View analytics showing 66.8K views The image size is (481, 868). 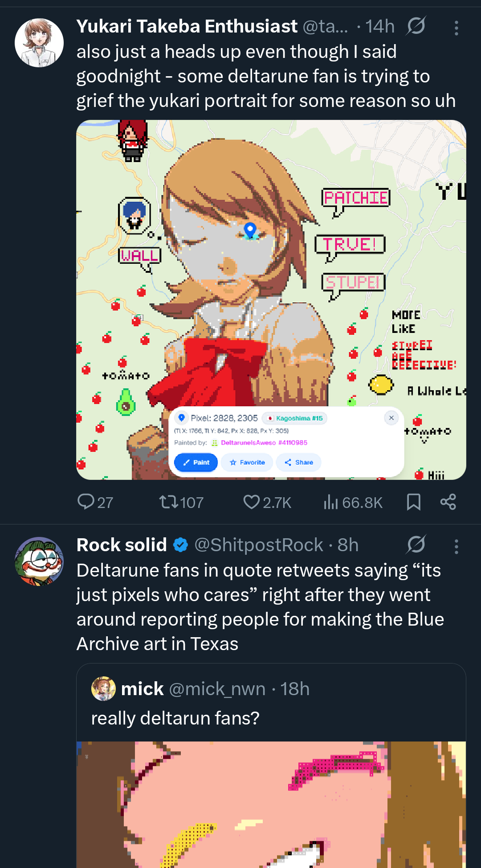pos(331,502)
